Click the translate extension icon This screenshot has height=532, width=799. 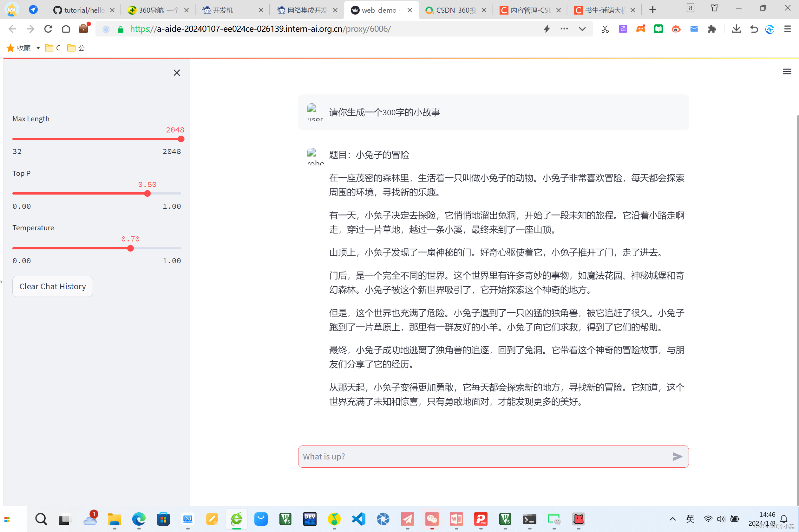(x=623, y=29)
